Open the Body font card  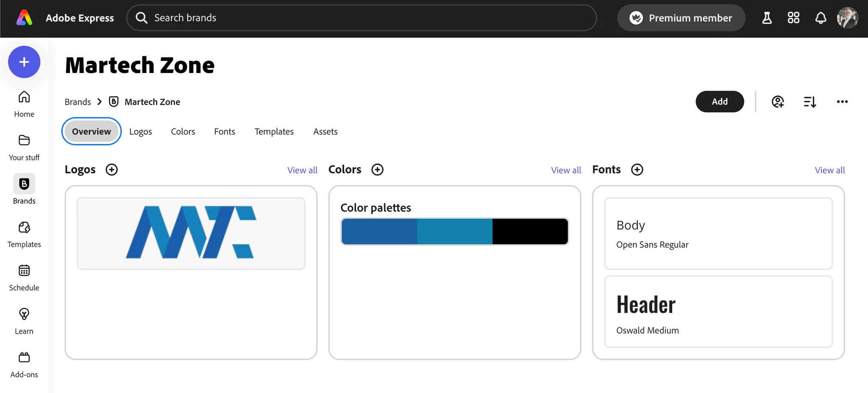point(718,233)
